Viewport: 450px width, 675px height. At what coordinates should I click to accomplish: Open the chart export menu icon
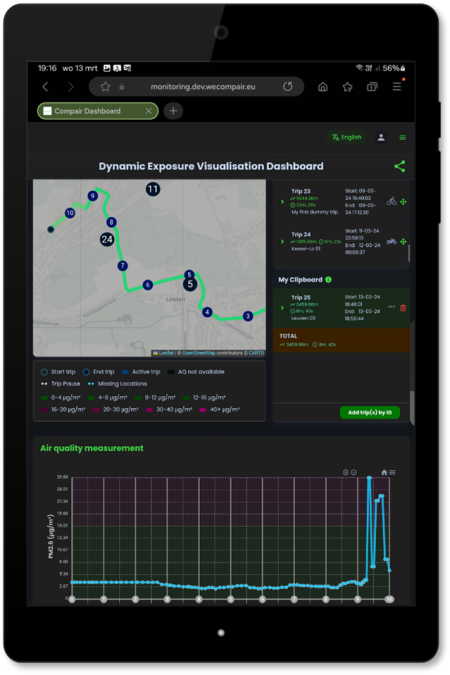[392, 472]
